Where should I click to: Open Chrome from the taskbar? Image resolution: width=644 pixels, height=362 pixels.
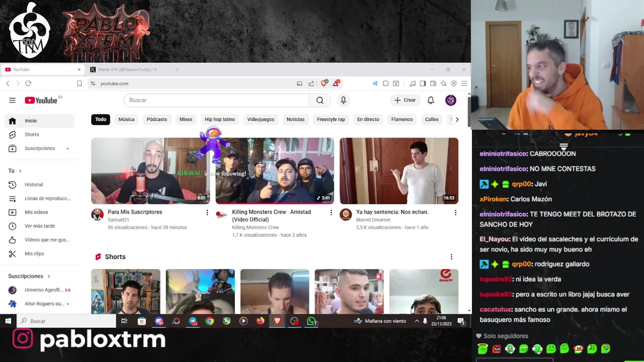point(210,321)
